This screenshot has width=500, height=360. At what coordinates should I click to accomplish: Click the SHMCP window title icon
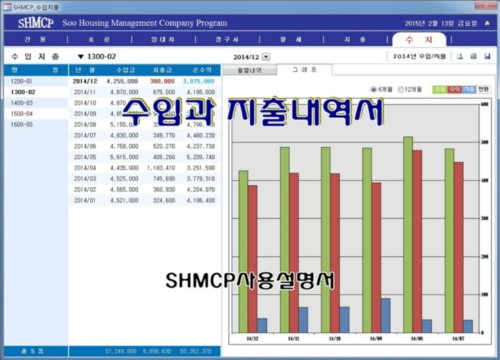coord(7,7)
